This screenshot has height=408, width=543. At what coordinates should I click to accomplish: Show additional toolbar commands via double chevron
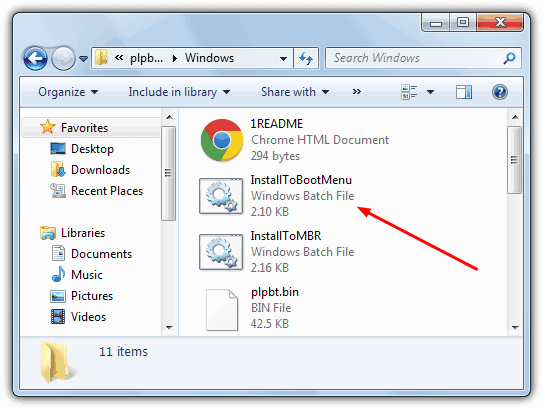coord(357,92)
